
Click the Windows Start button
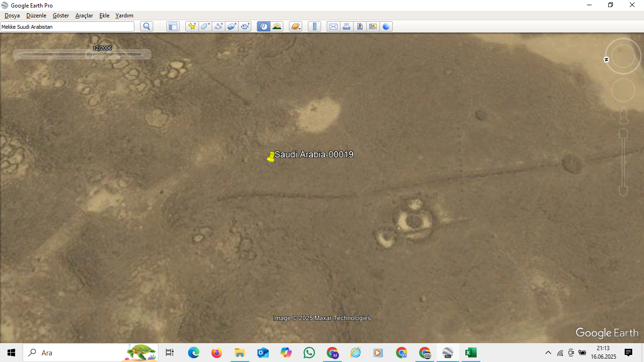11,353
